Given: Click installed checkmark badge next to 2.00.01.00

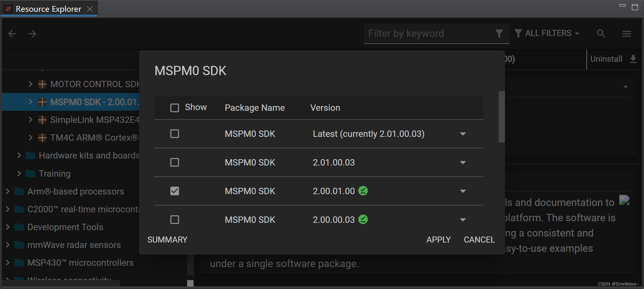Looking at the screenshot, I should (x=363, y=191).
